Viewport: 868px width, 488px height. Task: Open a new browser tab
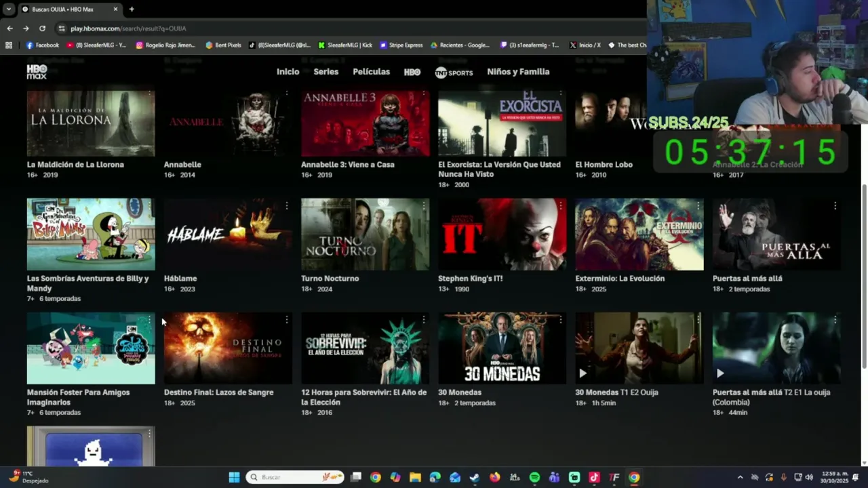tap(132, 9)
